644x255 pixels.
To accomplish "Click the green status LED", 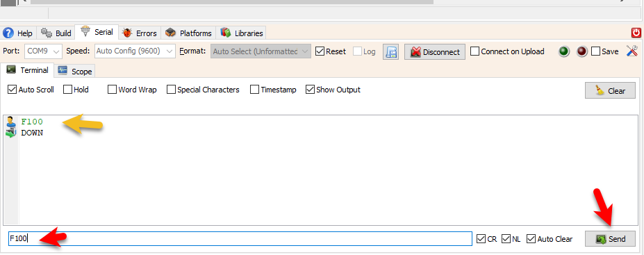I will (x=564, y=51).
